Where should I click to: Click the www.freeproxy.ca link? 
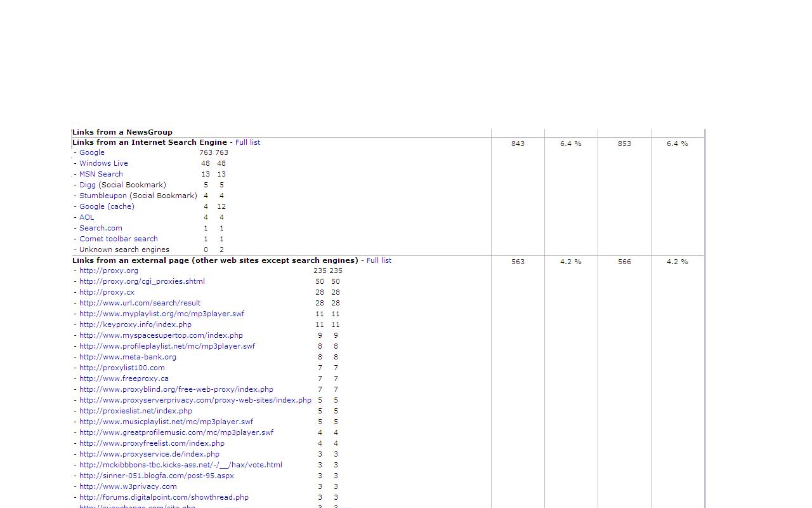[124, 378]
